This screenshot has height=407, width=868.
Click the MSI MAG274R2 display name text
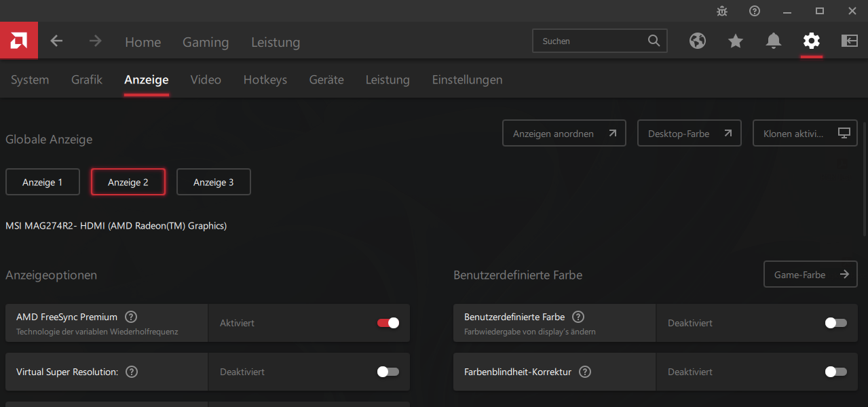tap(116, 226)
